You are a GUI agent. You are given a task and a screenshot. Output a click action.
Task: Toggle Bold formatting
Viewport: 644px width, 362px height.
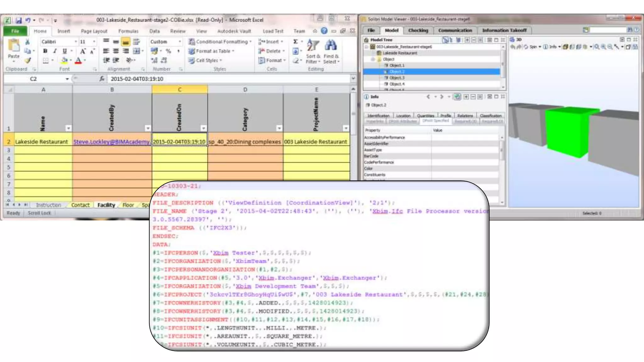click(45, 51)
